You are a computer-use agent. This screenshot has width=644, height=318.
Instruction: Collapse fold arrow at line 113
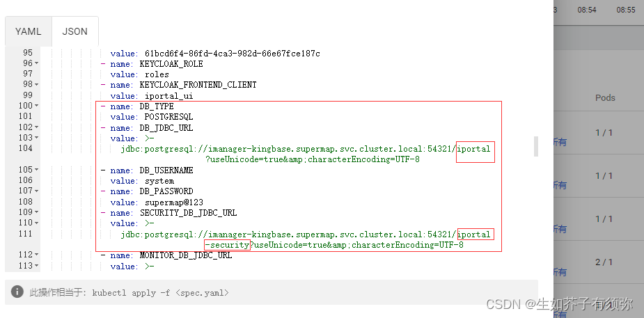point(37,266)
